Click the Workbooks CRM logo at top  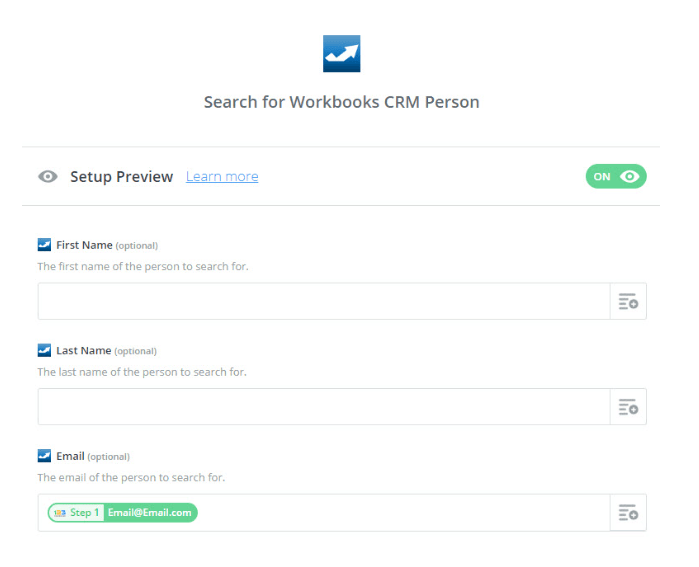click(x=341, y=54)
